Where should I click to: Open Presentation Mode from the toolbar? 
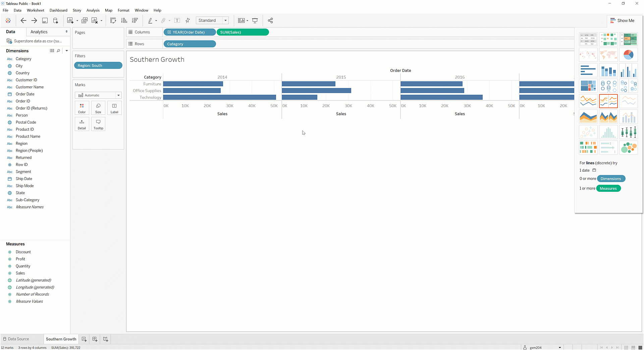tap(255, 20)
